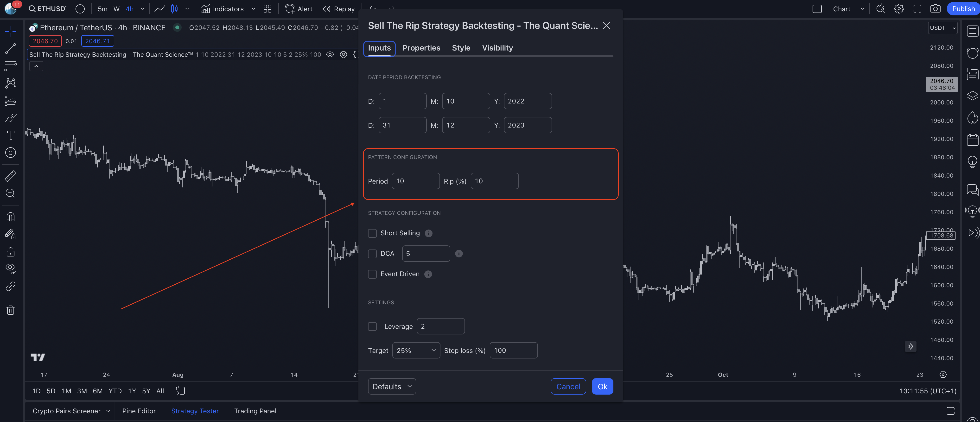Check the Event Driven option
This screenshot has height=422, width=980.
pyautogui.click(x=372, y=274)
